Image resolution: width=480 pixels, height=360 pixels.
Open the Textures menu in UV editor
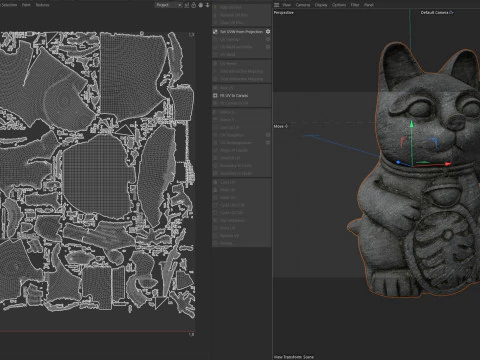42,5
